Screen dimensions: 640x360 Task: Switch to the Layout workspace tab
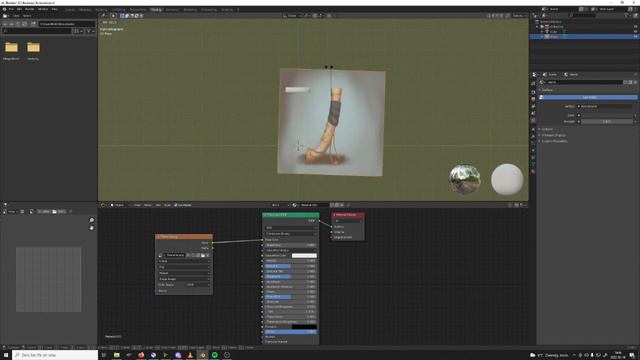70,9
